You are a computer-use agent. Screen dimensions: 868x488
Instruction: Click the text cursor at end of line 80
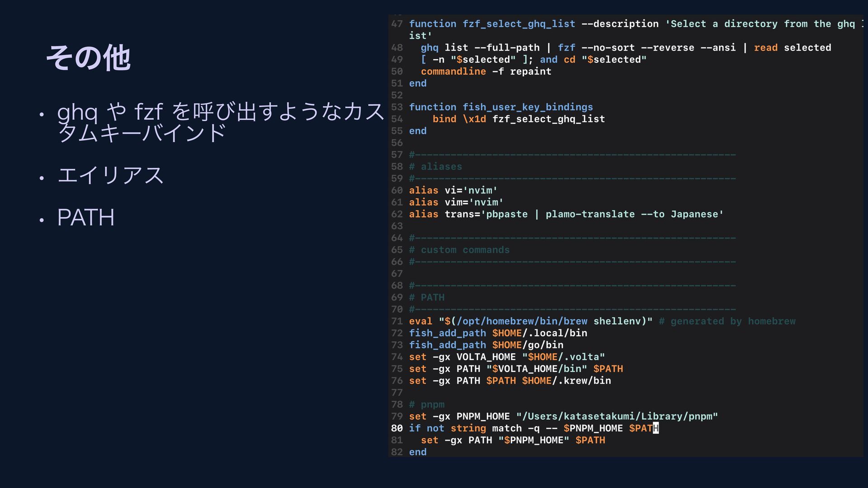[656, 428]
